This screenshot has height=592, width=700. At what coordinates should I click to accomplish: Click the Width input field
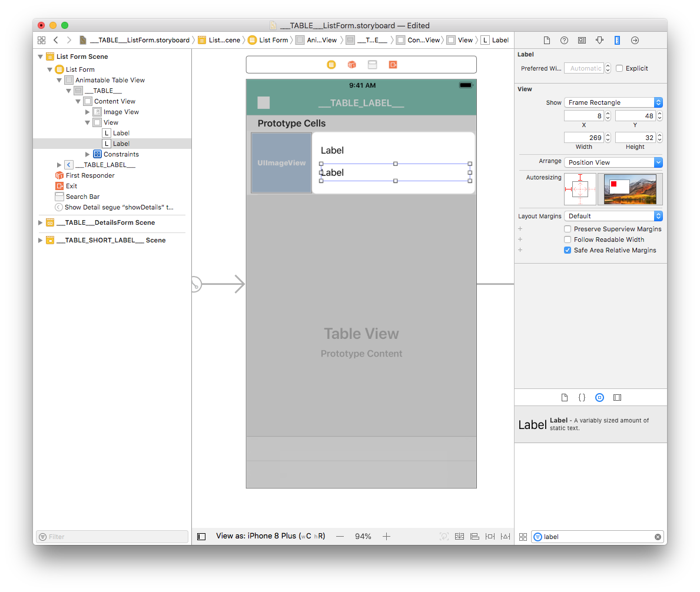tap(584, 137)
